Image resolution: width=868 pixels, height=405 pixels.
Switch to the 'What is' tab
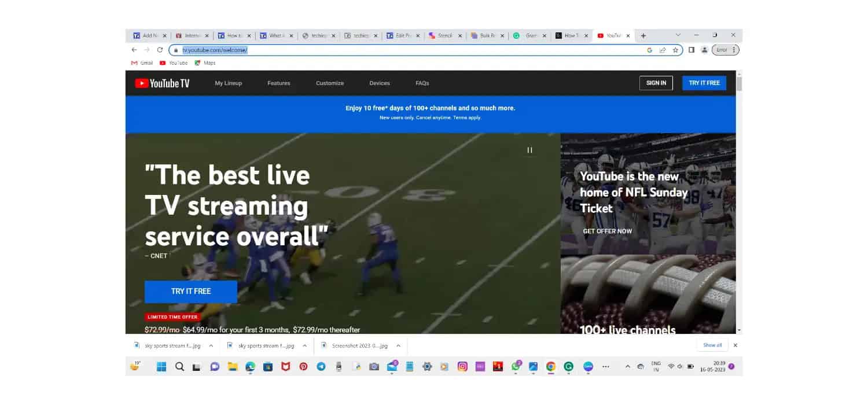tap(276, 36)
